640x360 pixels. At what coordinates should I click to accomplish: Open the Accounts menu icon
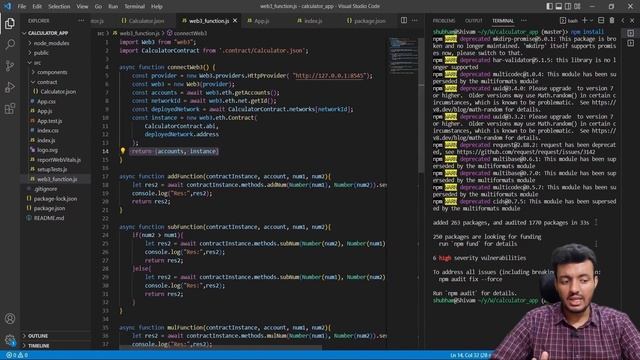click(10, 318)
